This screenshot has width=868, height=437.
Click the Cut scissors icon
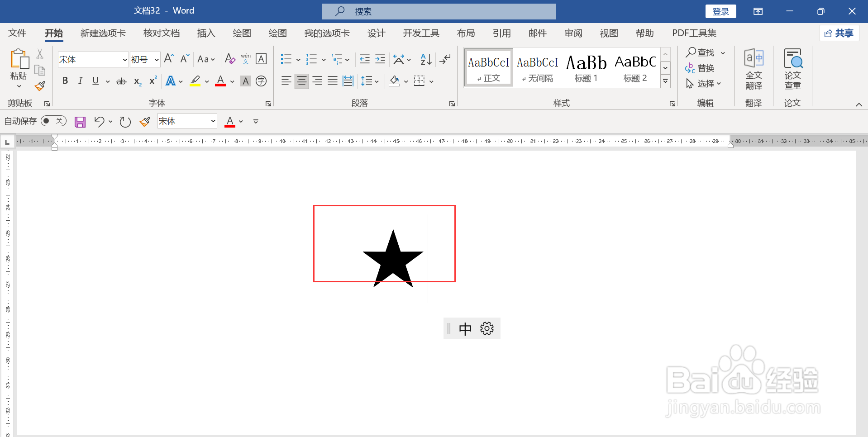pos(40,54)
